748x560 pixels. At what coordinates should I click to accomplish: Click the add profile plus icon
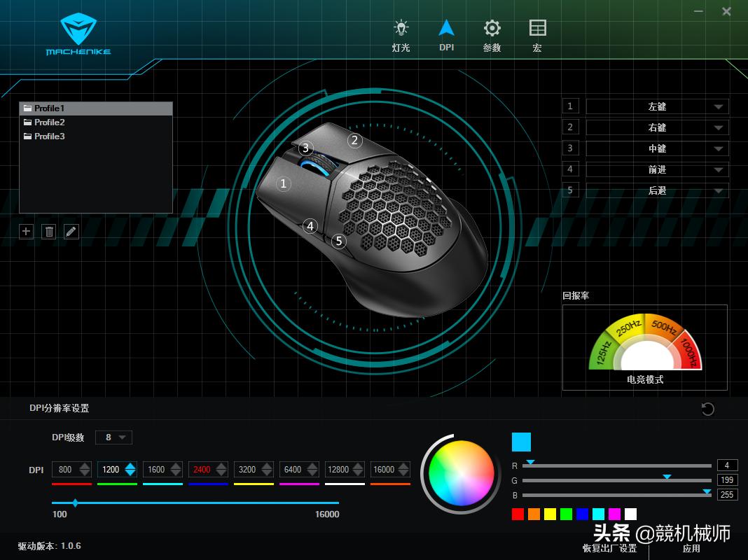[x=26, y=232]
